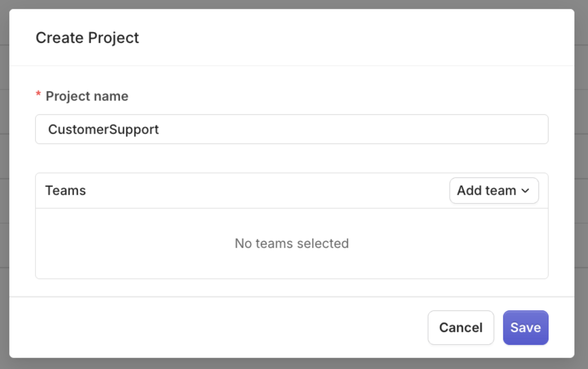The width and height of the screenshot is (588, 369).
Task: Click the Create Project dialog title
Action: point(87,37)
